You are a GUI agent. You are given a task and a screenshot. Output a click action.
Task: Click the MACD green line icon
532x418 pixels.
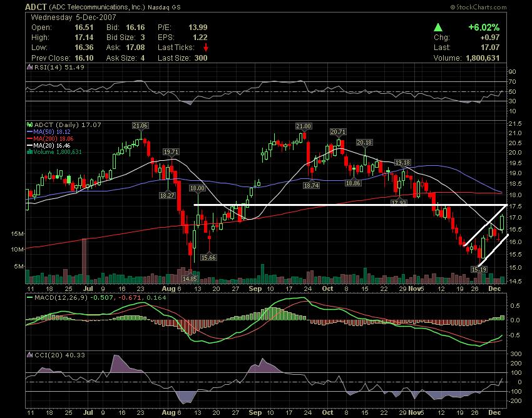click(x=30, y=298)
